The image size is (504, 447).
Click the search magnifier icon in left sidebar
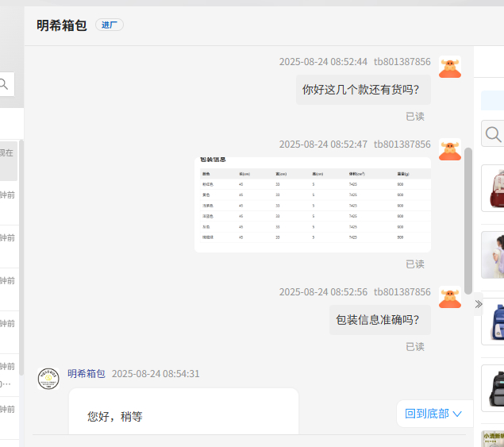click(x=5, y=84)
